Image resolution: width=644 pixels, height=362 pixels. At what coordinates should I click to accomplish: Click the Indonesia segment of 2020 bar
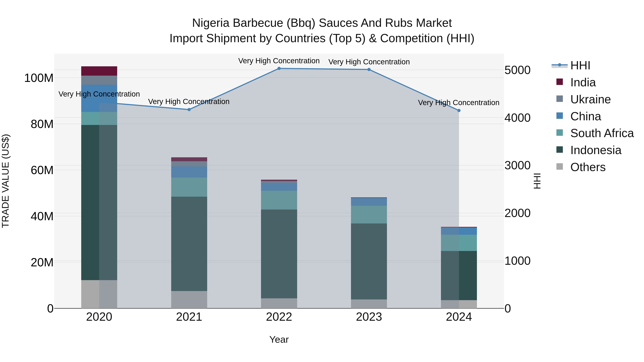click(x=99, y=202)
